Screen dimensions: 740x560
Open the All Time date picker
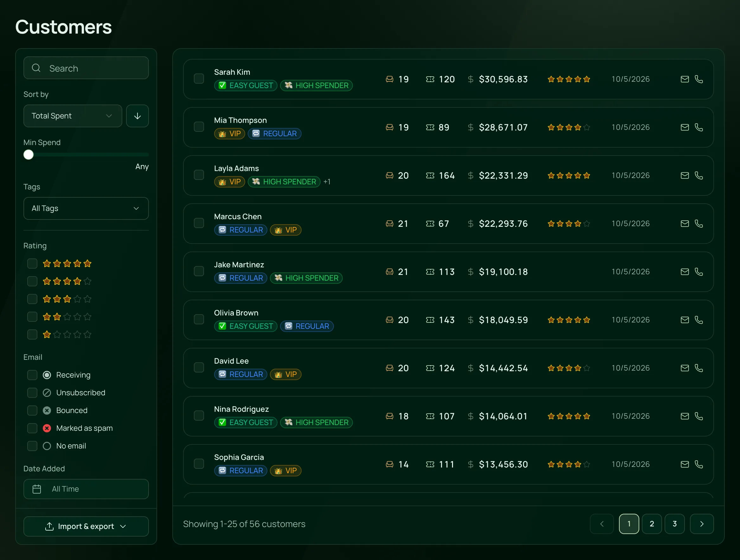pyautogui.click(x=86, y=489)
